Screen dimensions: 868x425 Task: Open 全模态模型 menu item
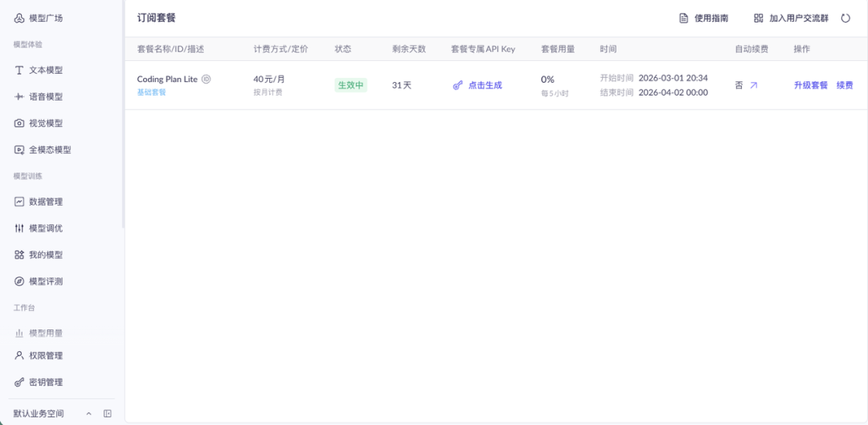tap(49, 149)
